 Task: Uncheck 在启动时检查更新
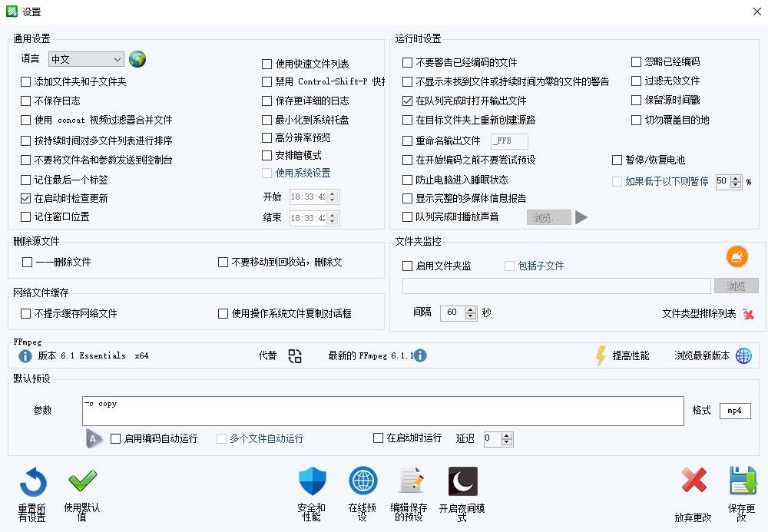(x=27, y=198)
